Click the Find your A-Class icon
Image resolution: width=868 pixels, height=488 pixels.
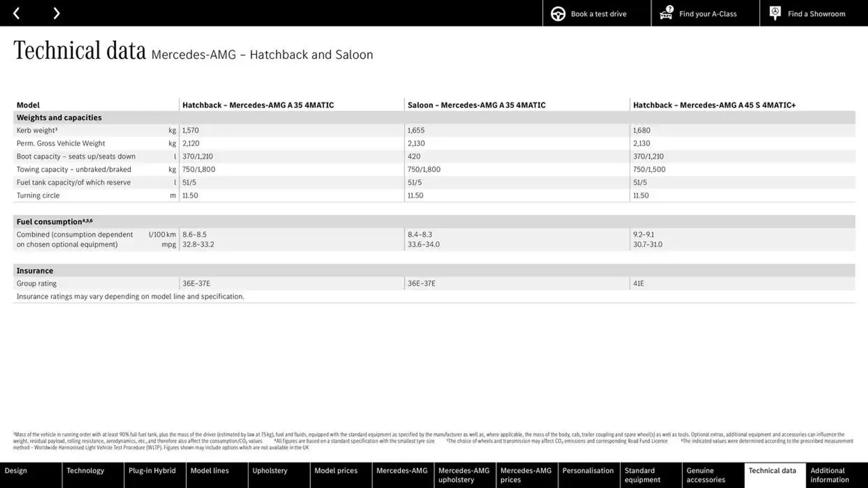coord(665,13)
